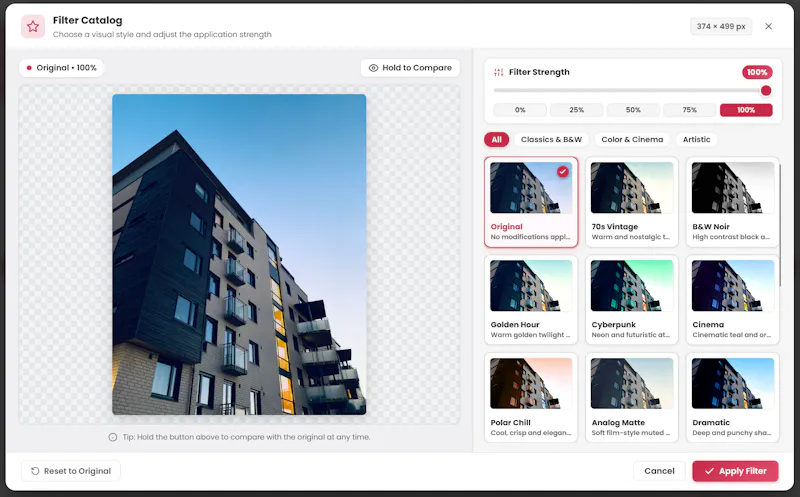
Task: Select the Cyberpunk filter
Action: pos(632,300)
